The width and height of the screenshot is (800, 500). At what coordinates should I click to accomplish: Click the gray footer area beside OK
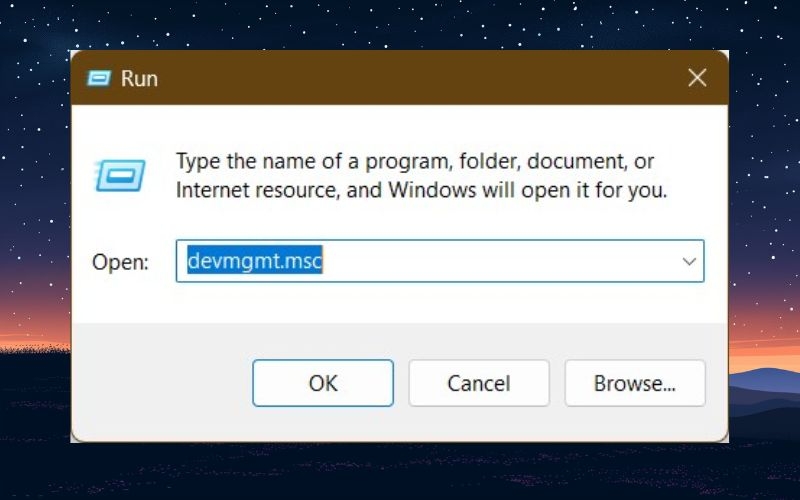tap(162, 383)
